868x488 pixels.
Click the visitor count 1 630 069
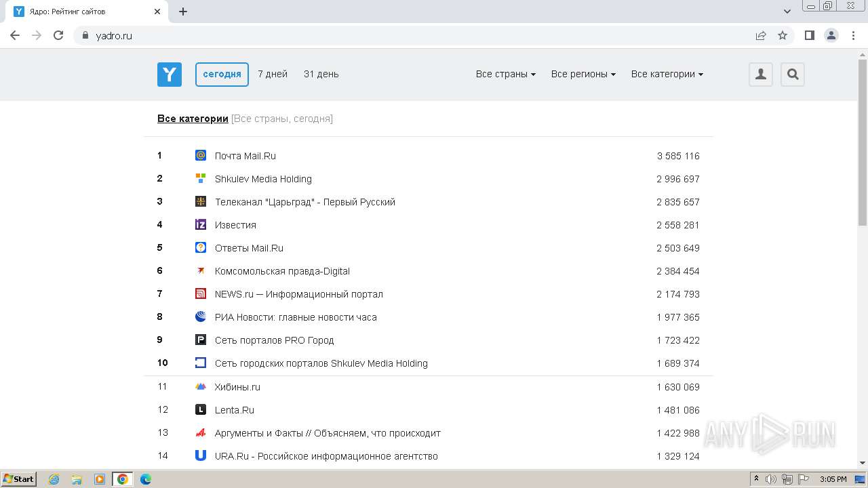[x=678, y=387]
